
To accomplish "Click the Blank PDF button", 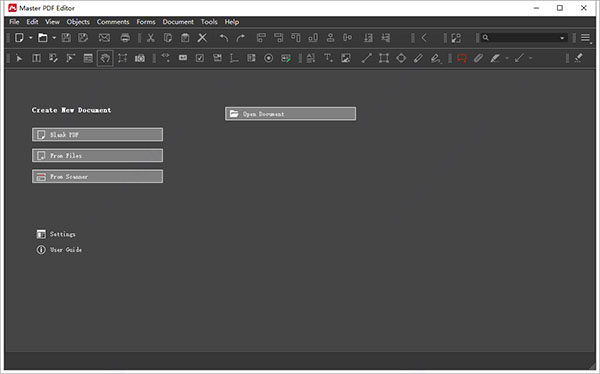I will (98, 134).
